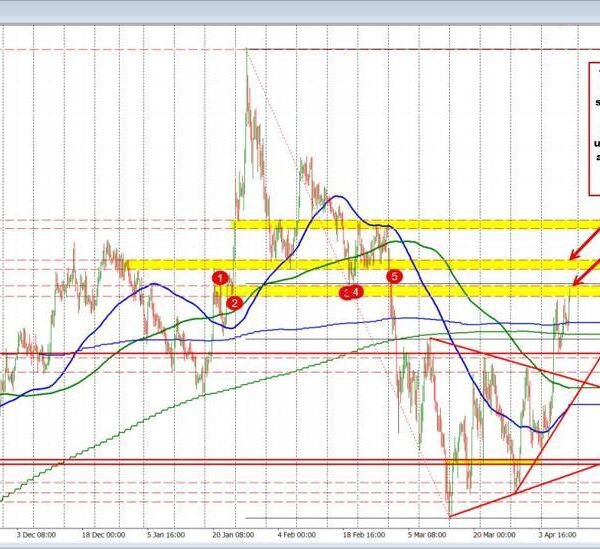Click the '18 Feb 16:00' time axis label
The height and width of the screenshot is (549, 600).
(364, 534)
